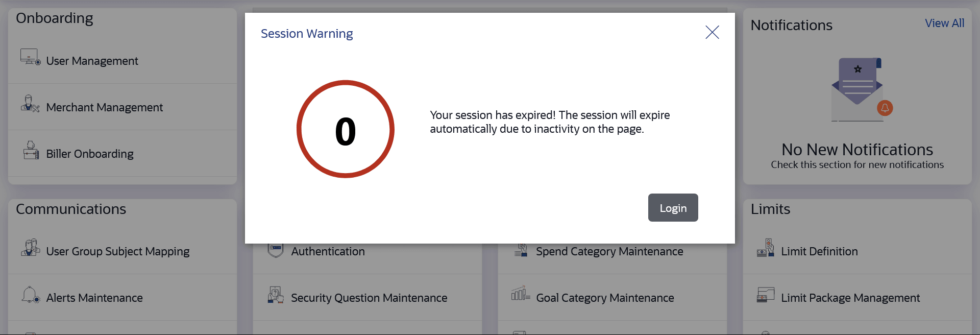Click the session countdown timer circle
Image resolution: width=980 pixels, height=335 pixels.
tap(346, 129)
